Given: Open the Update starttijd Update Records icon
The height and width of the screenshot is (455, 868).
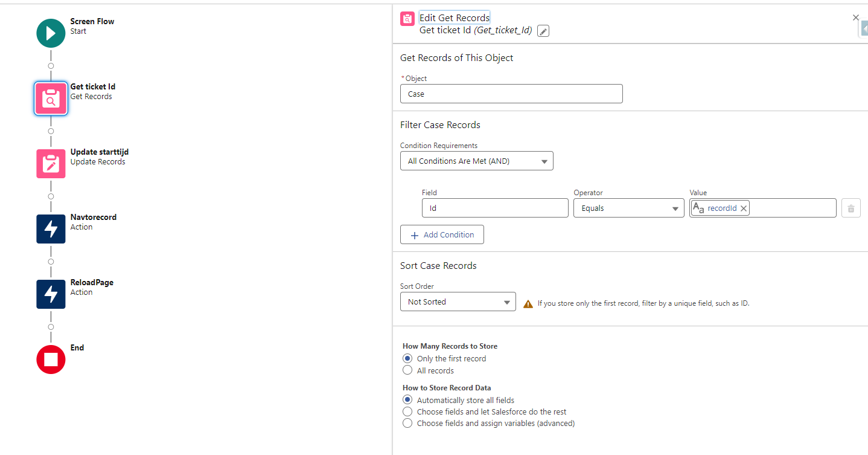Looking at the screenshot, I should 51,164.
